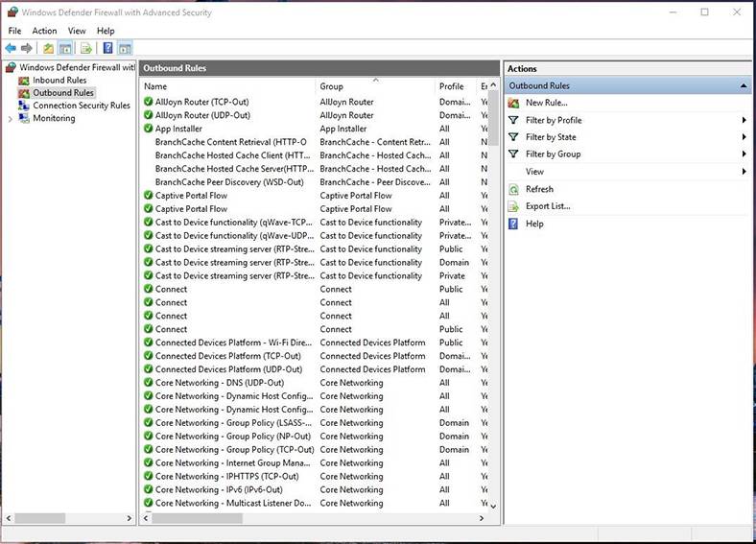Click the tree pane horizontal scrollbar thumb

click(39, 518)
